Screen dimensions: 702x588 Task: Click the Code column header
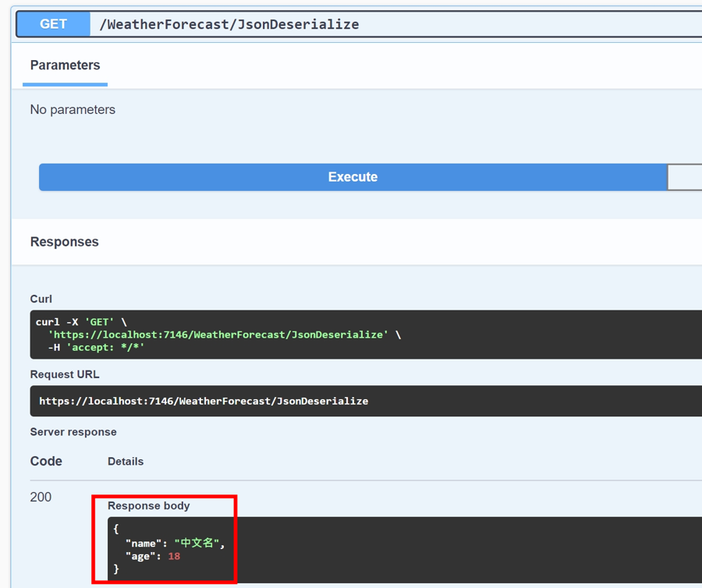46,461
